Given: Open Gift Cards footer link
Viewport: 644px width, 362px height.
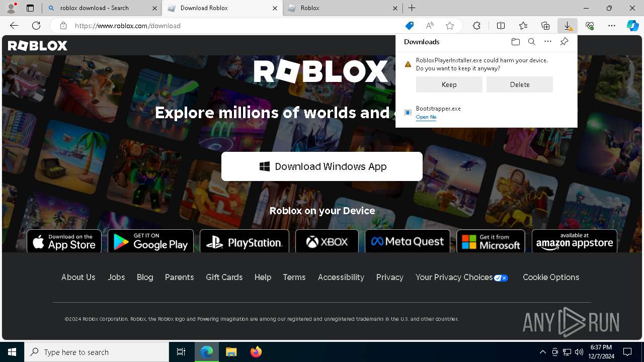Looking at the screenshot, I should 224,277.
